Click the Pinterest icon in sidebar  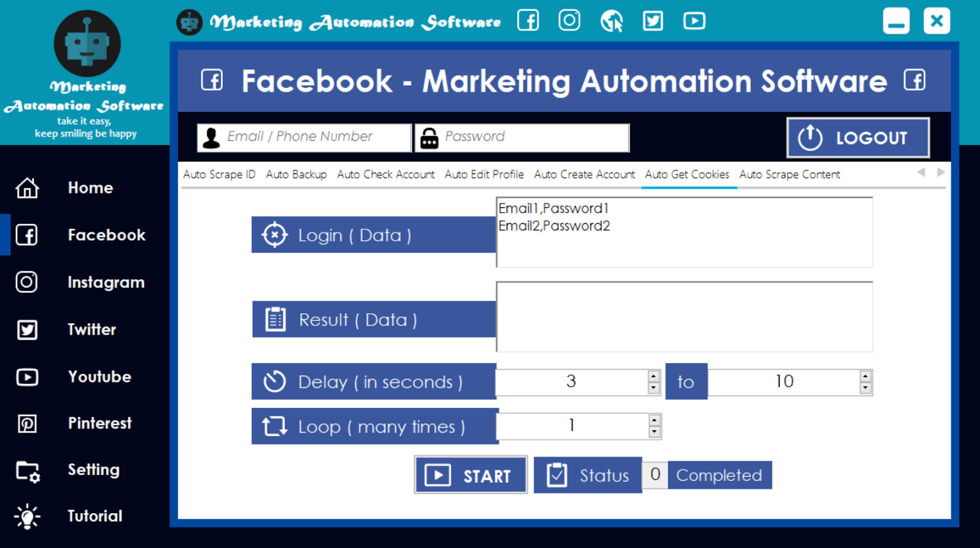27,424
